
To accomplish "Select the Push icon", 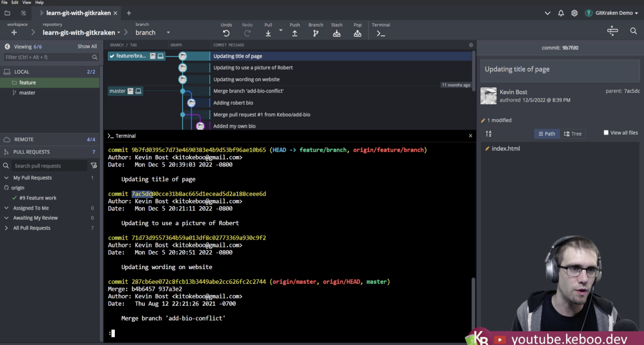I will 294,32.
